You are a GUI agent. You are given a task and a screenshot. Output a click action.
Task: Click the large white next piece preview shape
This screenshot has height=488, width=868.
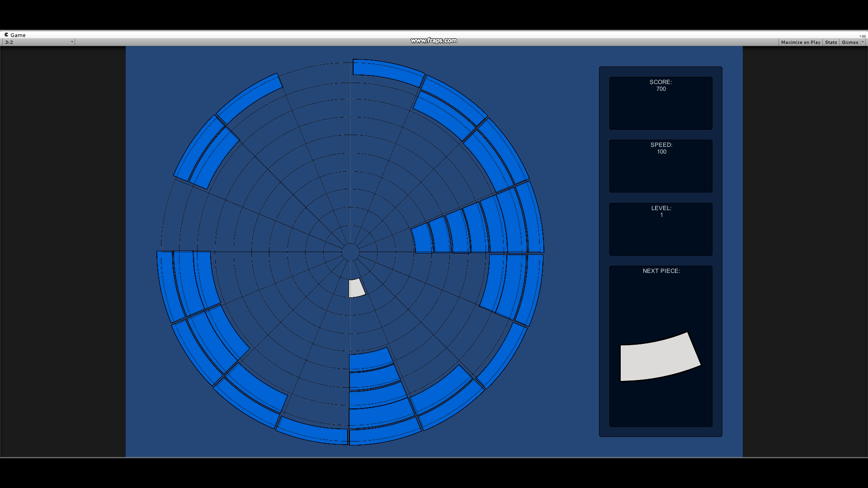click(x=659, y=358)
